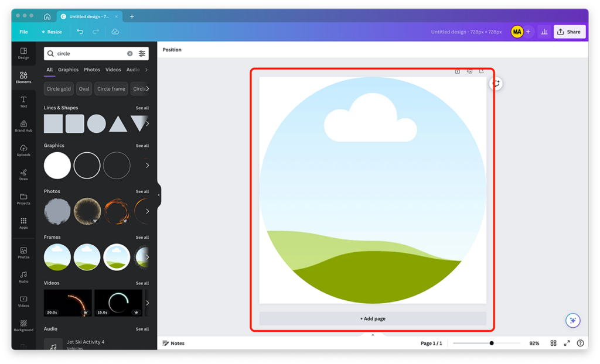
Task: Click the Add page button
Action: pyautogui.click(x=373, y=318)
